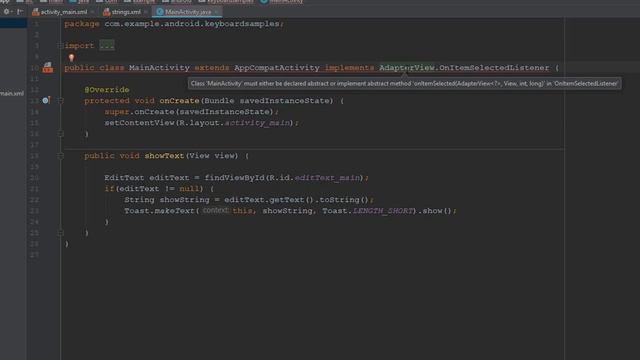Click the showText method name
This screenshot has height=360, width=640.
pyautogui.click(x=164, y=156)
